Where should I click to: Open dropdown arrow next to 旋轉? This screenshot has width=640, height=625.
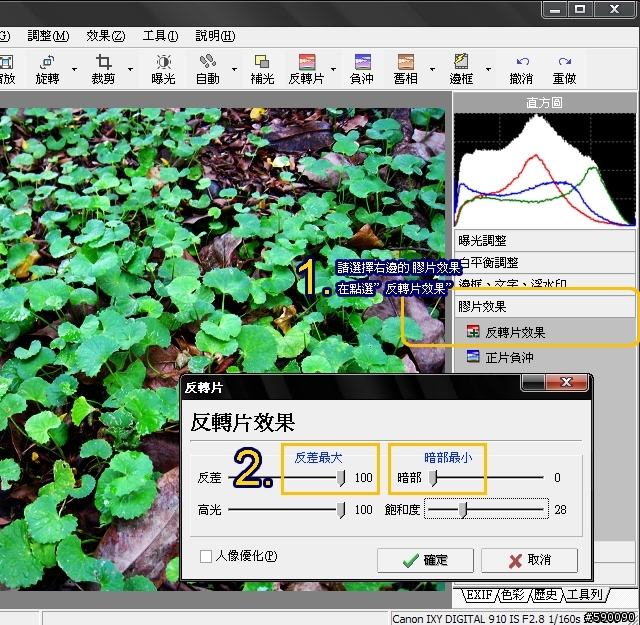click(x=74, y=69)
